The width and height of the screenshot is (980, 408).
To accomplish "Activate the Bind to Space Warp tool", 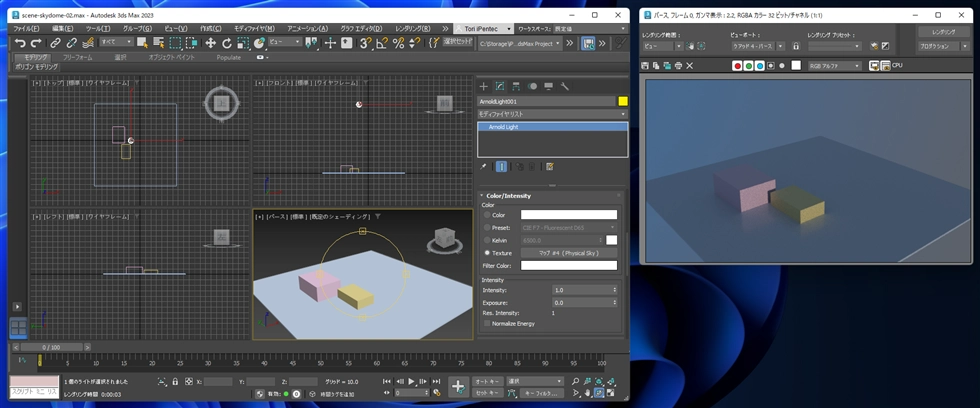I will coord(88,43).
